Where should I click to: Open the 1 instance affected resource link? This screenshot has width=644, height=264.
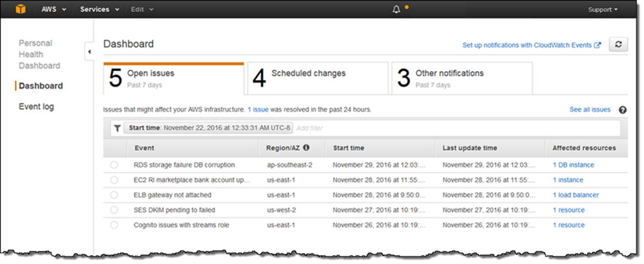[x=568, y=180]
